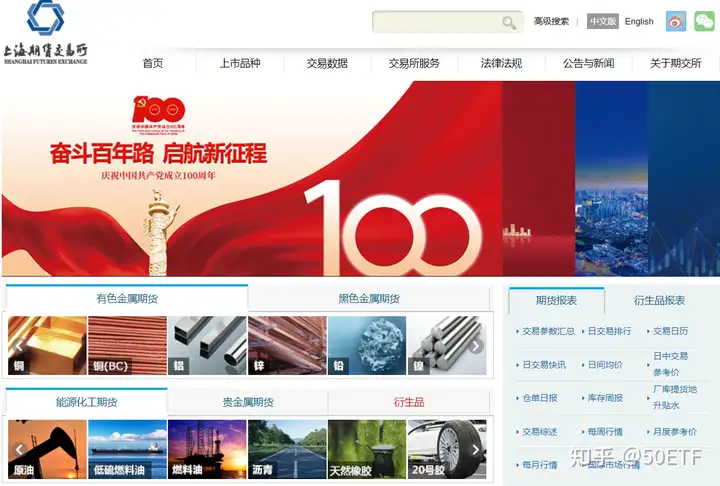The width and height of the screenshot is (720, 486).
Task: Open the 交易日历 link
Action: (670, 331)
